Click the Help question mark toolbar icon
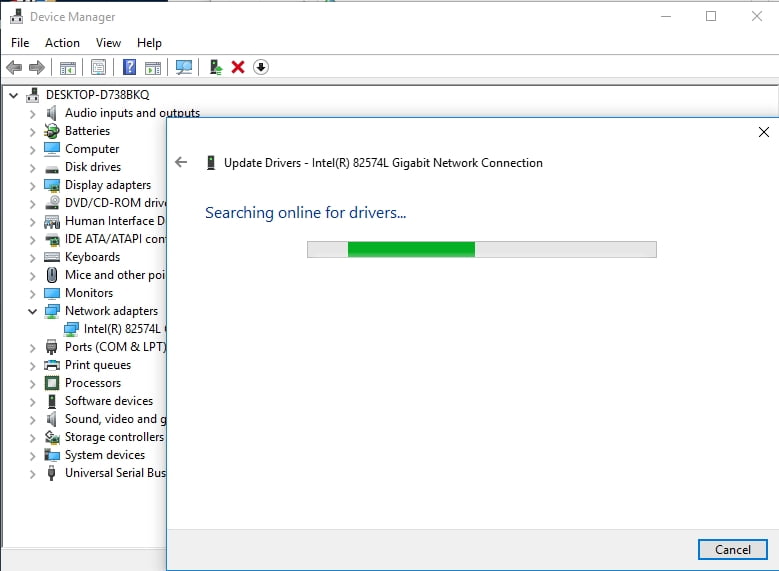The width and height of the screenshot is (779, 571). [x=129, y=67]
